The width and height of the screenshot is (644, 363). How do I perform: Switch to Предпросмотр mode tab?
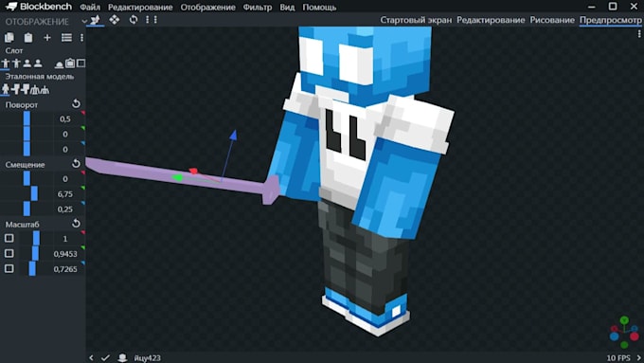(611, 20)
